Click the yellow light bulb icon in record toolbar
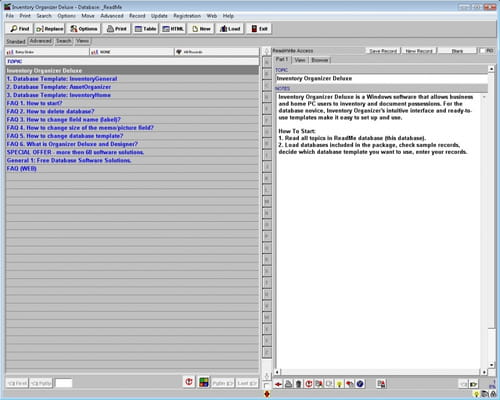Viewport: 500px width, 400px height. [x=339, y=384]
